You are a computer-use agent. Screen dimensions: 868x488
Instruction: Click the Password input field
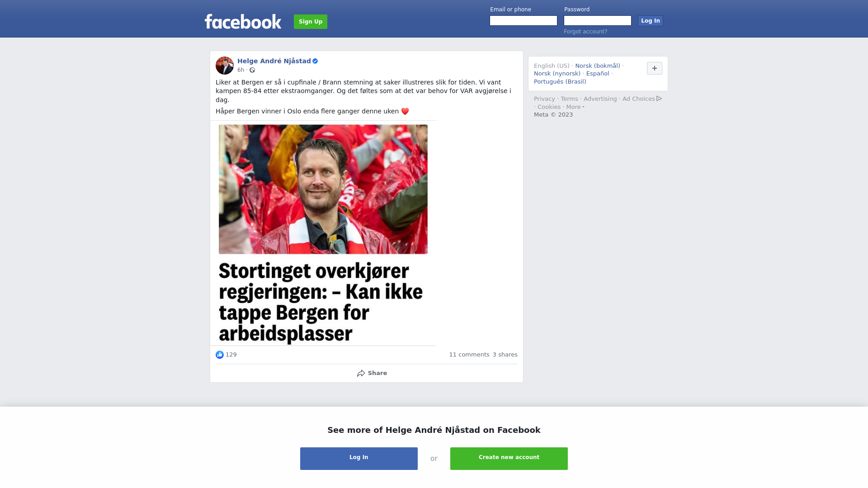click(598, 21)
